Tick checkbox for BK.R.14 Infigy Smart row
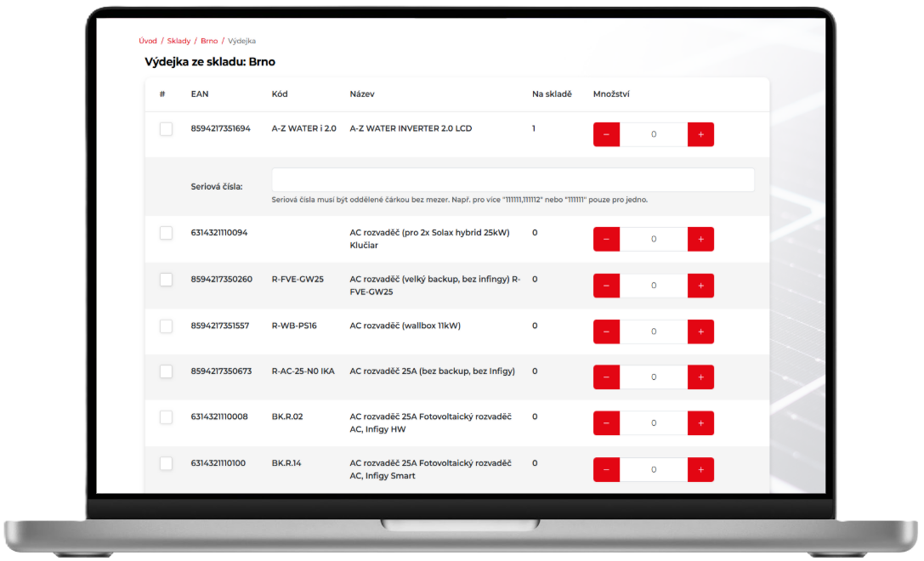This screenshot has height=561, width=924. (x=166, y=463)
